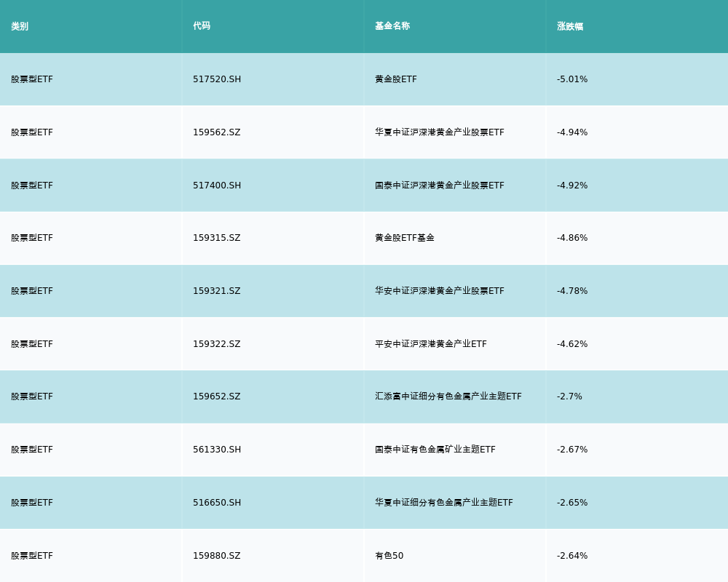Click 股票型ETF in the 159562.SZ row

pos(32,132)
